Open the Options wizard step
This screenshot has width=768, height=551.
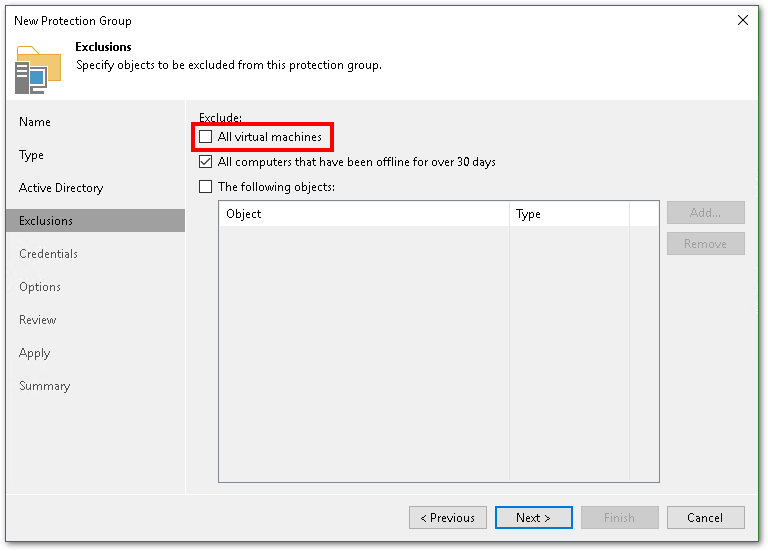pyautogui.click(x=40, y=287)
